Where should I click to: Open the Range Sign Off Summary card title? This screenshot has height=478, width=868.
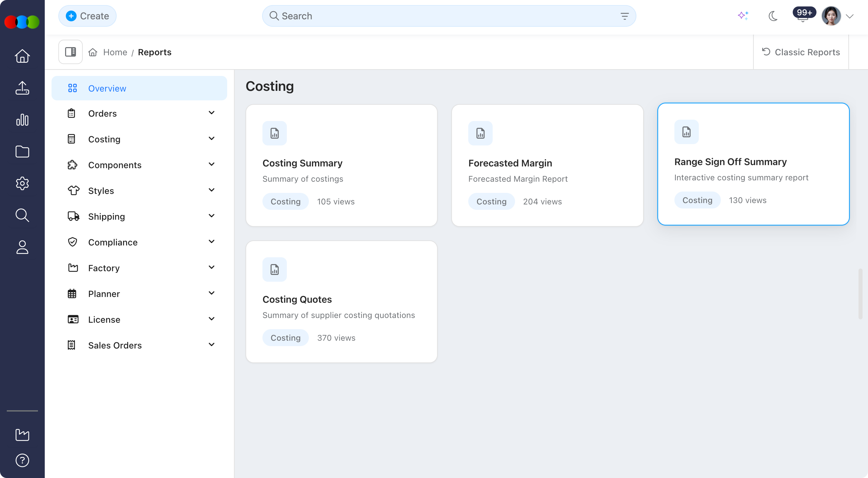[x=731, y=162]
